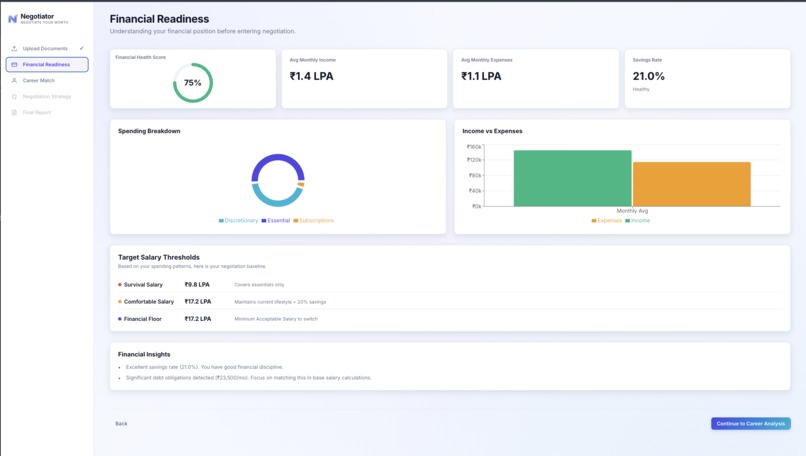Screen dimensions: 806x456
Task: Click the Avg Monthly Expenses label
Action: point(487,60)
